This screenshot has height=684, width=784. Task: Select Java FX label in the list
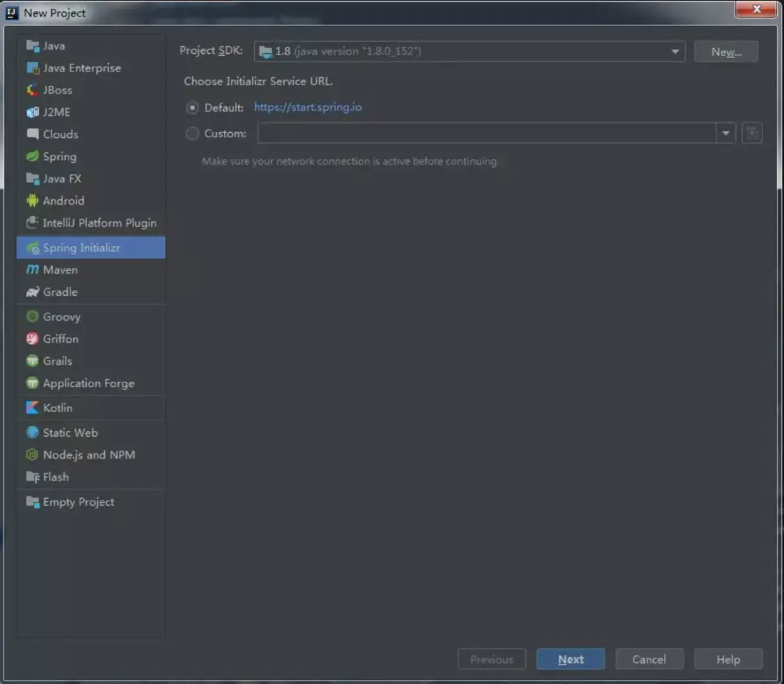point(62,178)
